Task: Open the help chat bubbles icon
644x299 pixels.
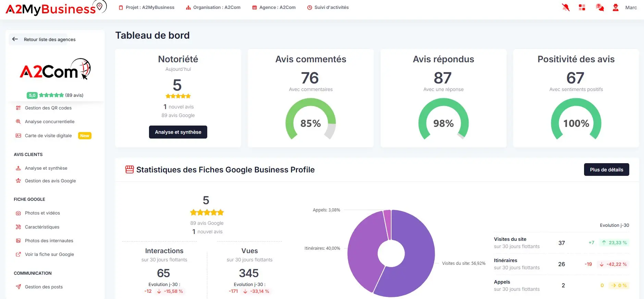Action: 599,7
